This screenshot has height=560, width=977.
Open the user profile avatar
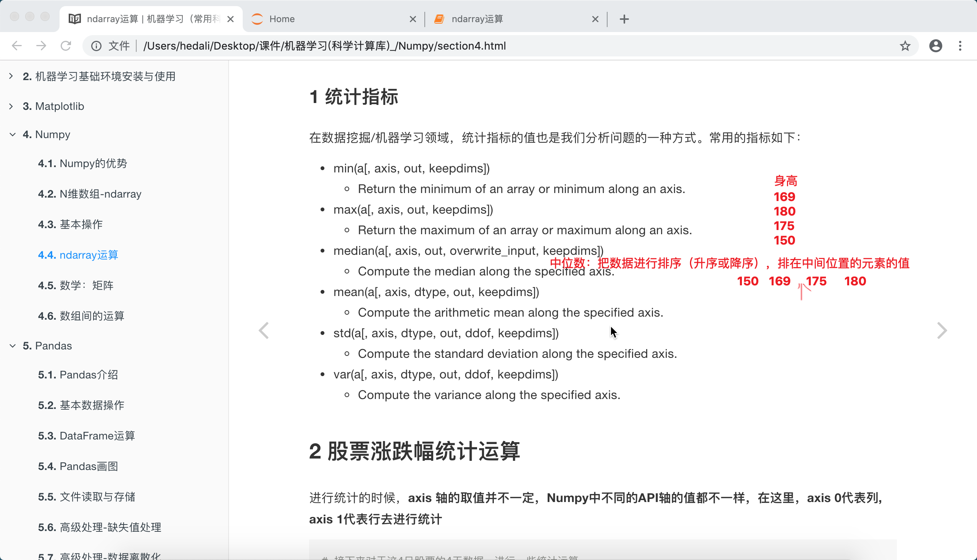[x=935, y=46]
